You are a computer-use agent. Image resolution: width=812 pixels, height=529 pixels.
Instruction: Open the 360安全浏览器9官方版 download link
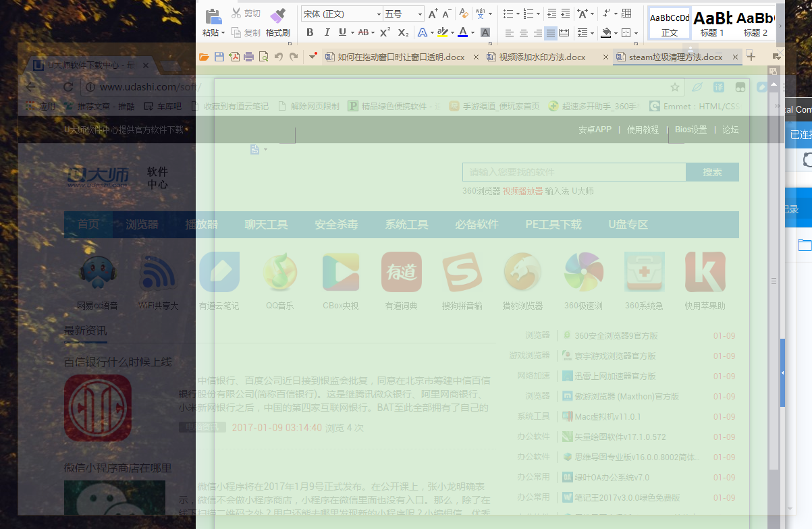click(x=616, y=335)
